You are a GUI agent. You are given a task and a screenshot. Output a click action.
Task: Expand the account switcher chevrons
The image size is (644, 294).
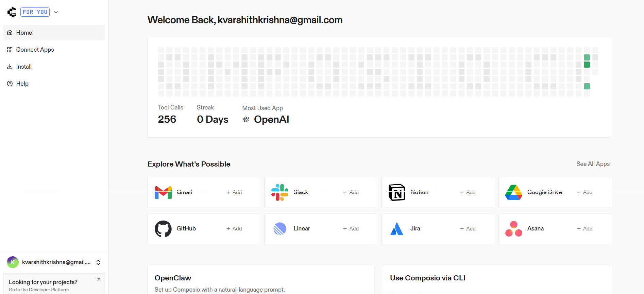[98, 262]
